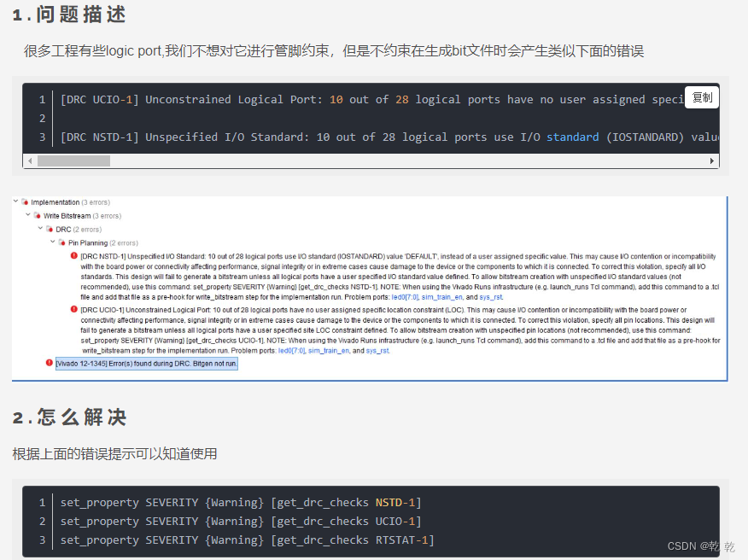Select the Pin Planning (2 errors) row
This screenshot has height=560, width=748.
tap(103, 242)
